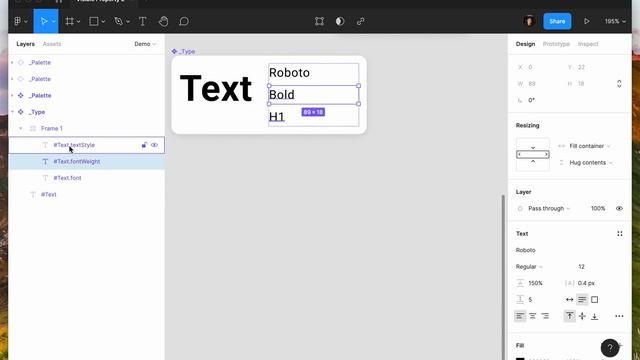The image size is (640, 360).
Task: Collapse the Frame 1 layer arrow
Action: (x=20, y=128)
